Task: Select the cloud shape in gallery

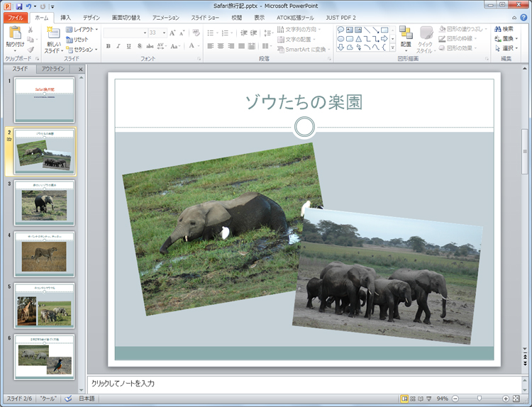Action: (x=350, y=48)
